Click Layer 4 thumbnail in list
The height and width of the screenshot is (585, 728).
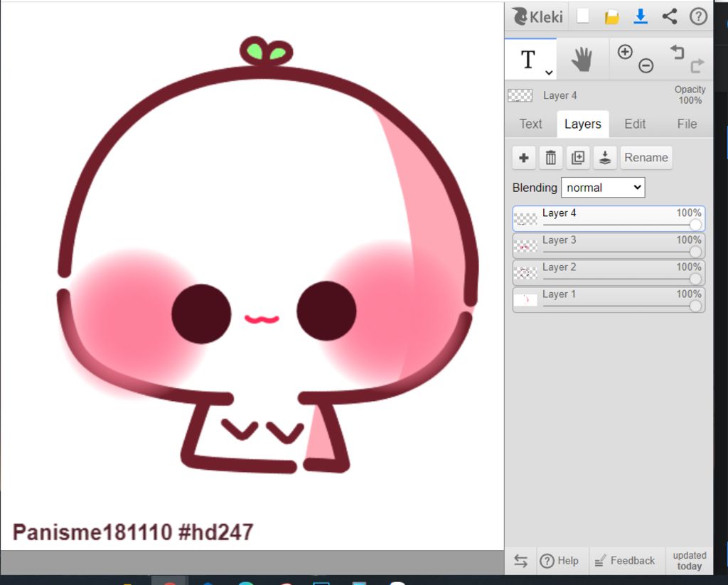(525, 219)
